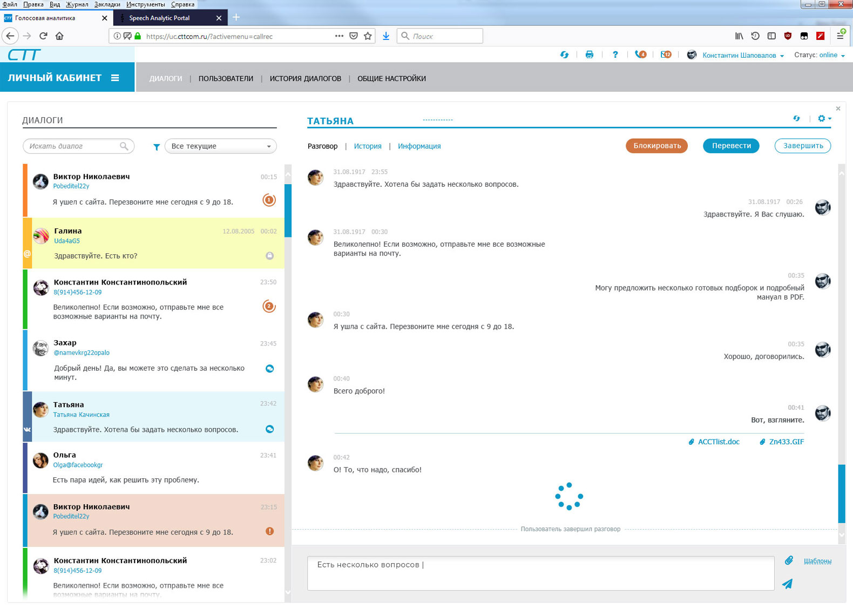Switch to Информация chat tab

click(419, 146)
